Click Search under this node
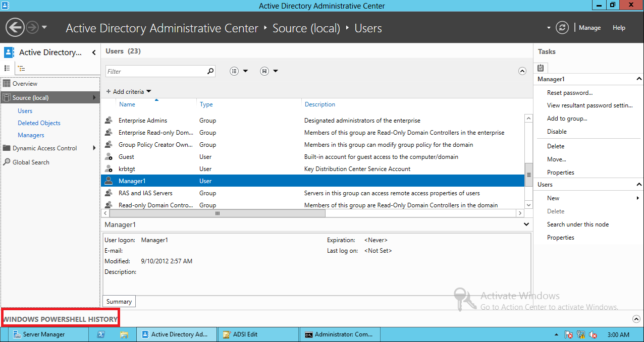 click(578, 224)
